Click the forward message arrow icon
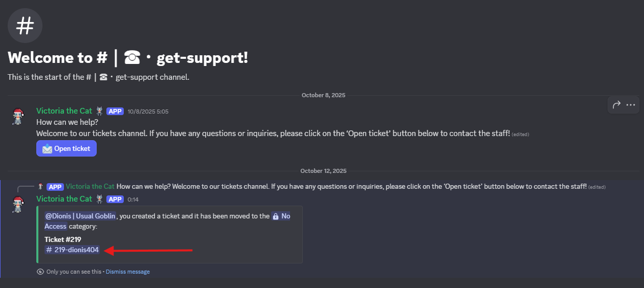This screenshot has height=288, width=644. [x=616, y=104]
